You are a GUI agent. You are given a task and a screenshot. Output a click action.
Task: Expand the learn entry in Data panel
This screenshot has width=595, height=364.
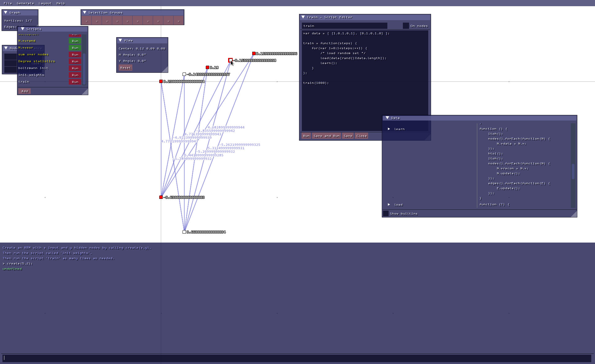pyautogui.click(x=389, y=129)
